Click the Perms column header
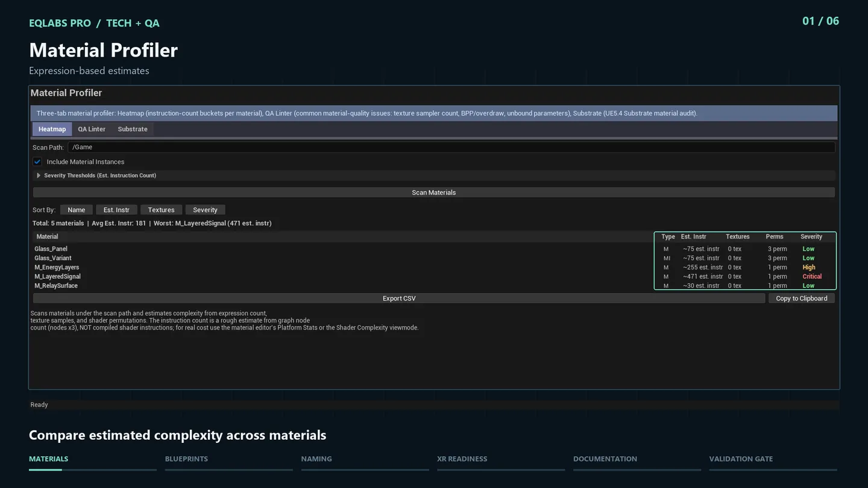This screenshot has width=868, height=488. 775,237
